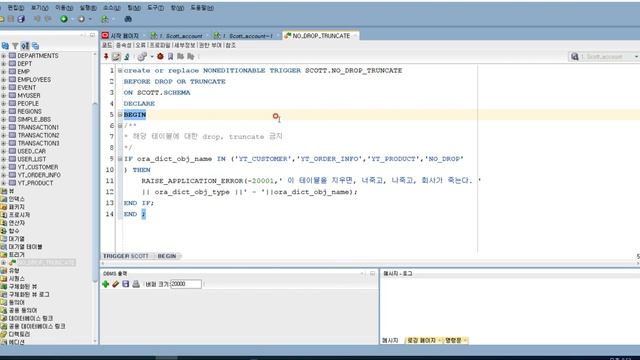Open the 참조 sub-tab
640x360 pixels.
click(x=231, y=45)
